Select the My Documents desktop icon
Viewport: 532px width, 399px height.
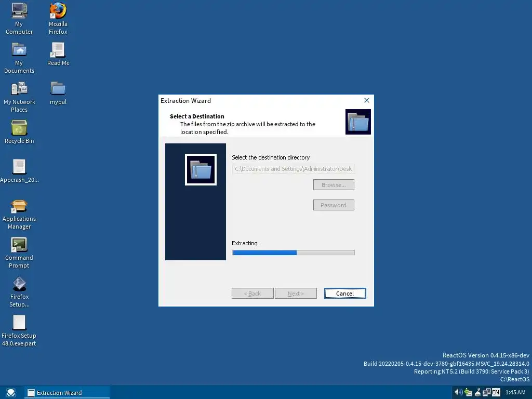tap(19, 58)
